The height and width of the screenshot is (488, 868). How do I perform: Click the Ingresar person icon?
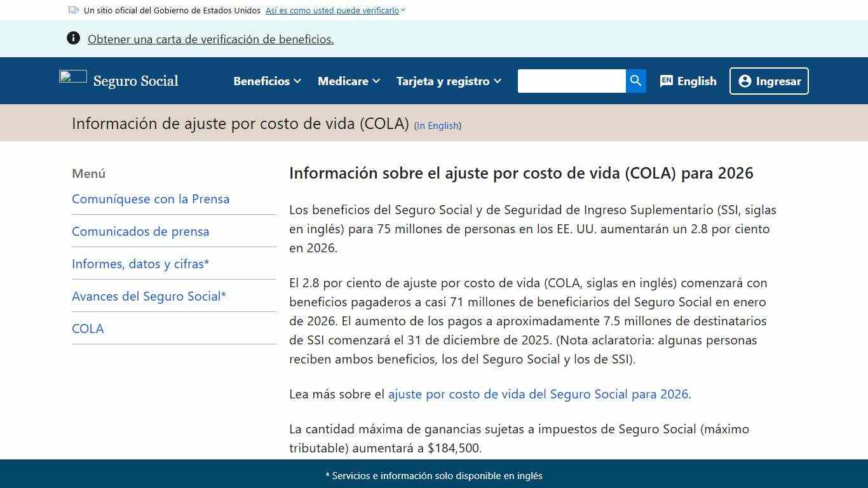(x=743, y=81)
